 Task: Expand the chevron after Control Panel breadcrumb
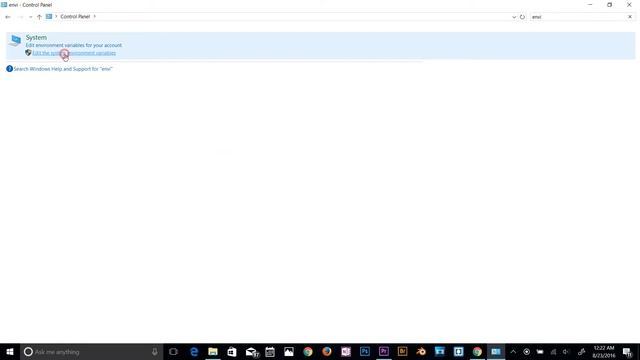tap(95, 16)
